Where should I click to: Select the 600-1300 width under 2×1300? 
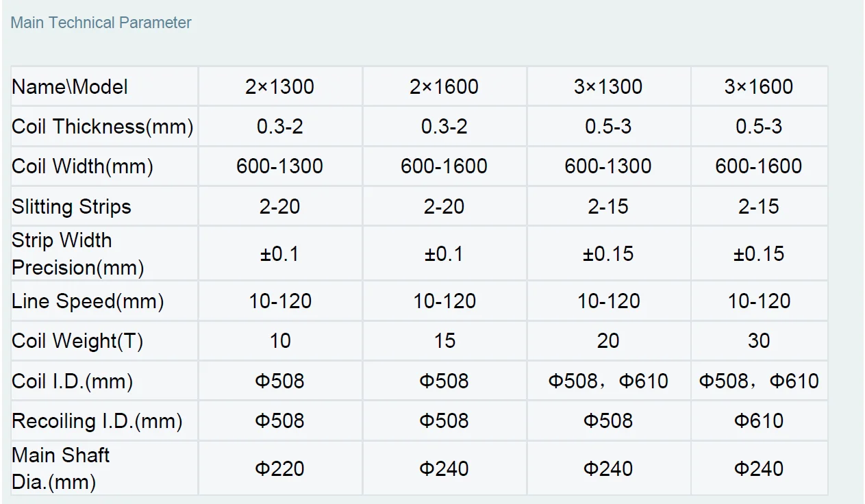point(279,166)
